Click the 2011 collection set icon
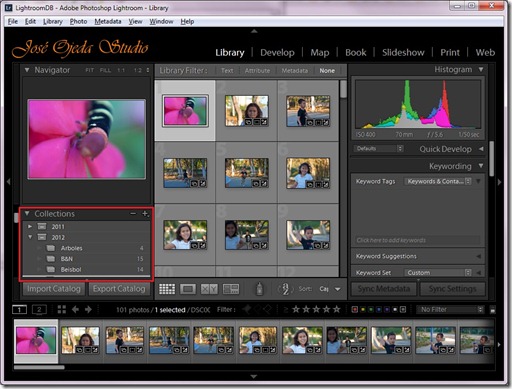The width and height of the screenshot is (512, 389). [x=42, y=226]
